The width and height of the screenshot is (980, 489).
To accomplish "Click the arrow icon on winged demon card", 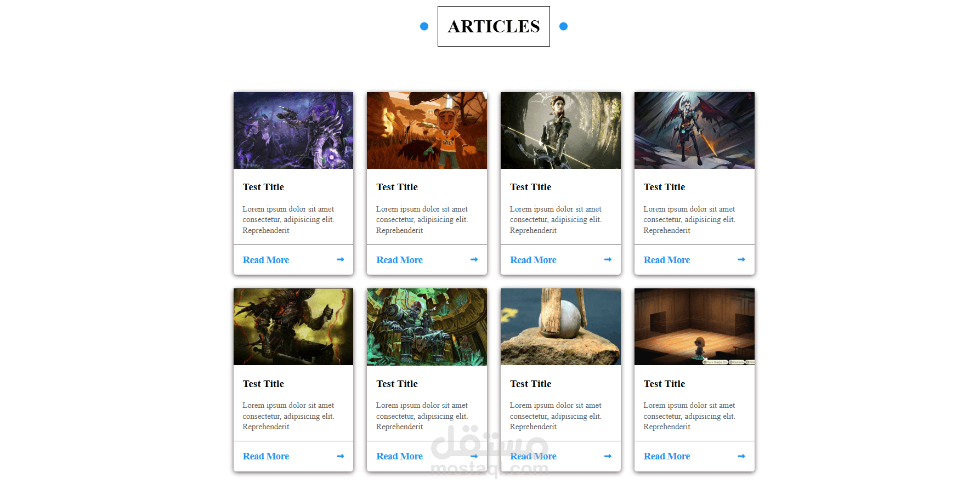I will coord(741,259).
